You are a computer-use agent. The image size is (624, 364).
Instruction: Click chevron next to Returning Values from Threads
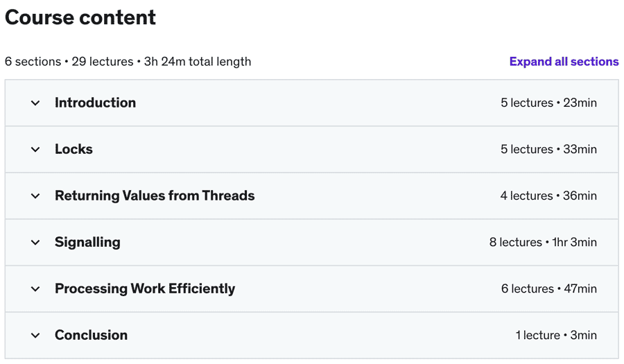(x=35, y=196)
